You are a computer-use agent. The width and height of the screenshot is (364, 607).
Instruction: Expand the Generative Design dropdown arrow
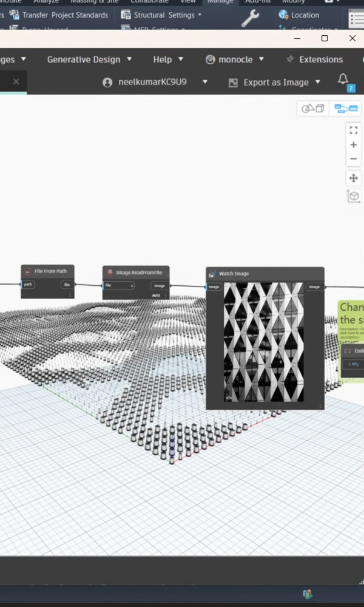[x=129, y=59]
